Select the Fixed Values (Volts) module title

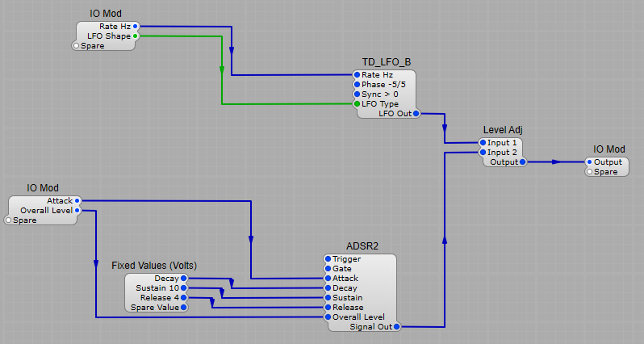tap(154, 266)
